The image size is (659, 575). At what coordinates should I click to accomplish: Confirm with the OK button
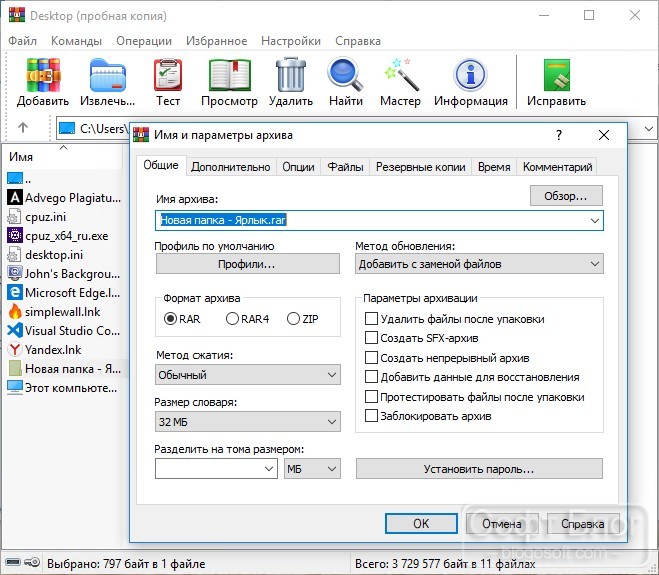tap(421, 523)
